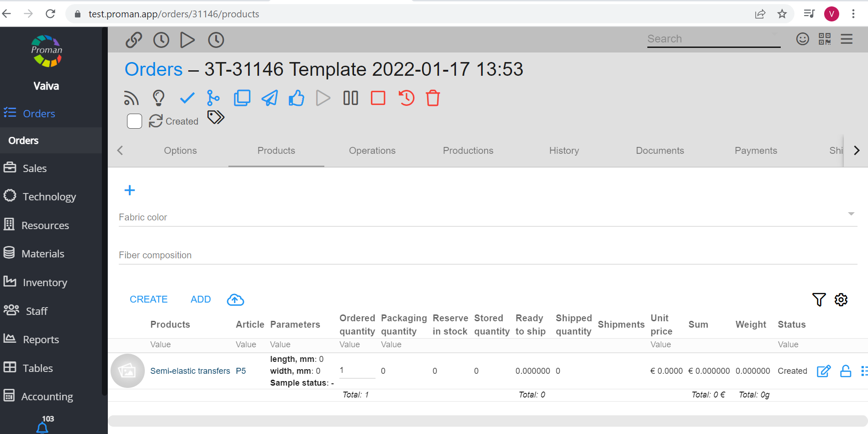The width and height of the screenshot is (868, 434).
Task: Click the thumbs-up approve icon
Action: point(296,98)
